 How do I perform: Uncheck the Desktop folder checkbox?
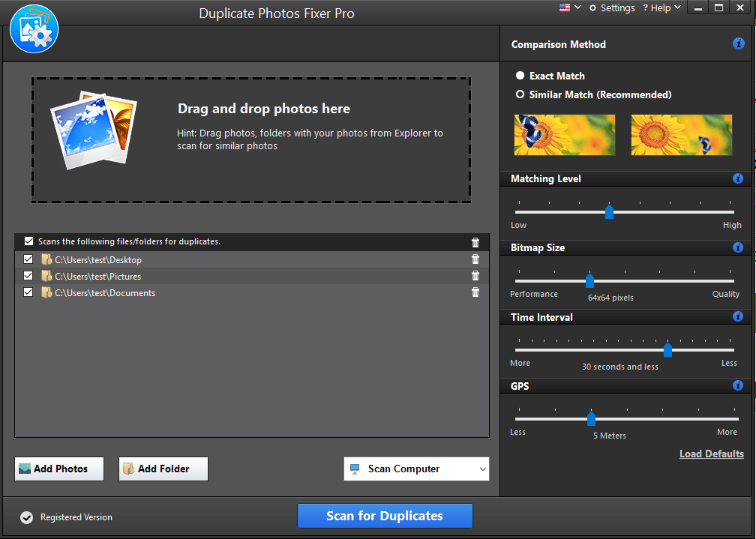[x=28, y=259]
